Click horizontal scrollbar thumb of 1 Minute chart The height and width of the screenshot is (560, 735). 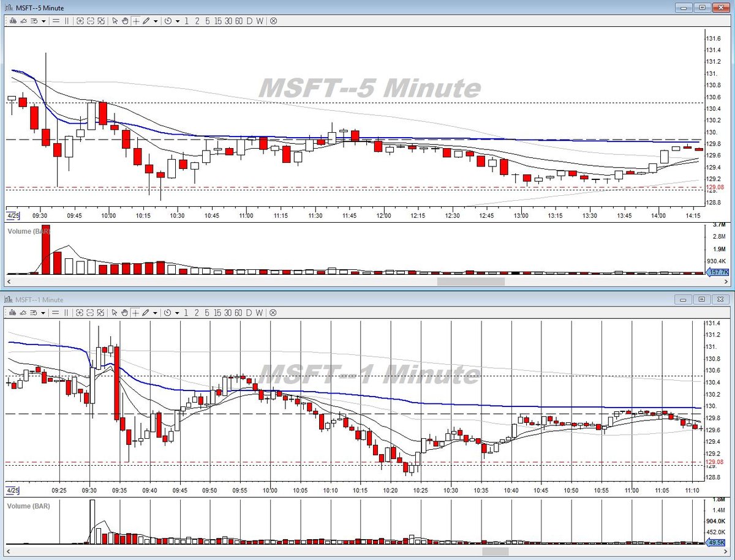[496, 551]
